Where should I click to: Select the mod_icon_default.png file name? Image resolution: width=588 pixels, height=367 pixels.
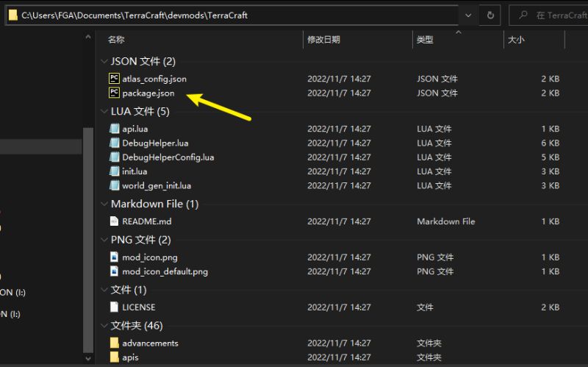(165, 271)
